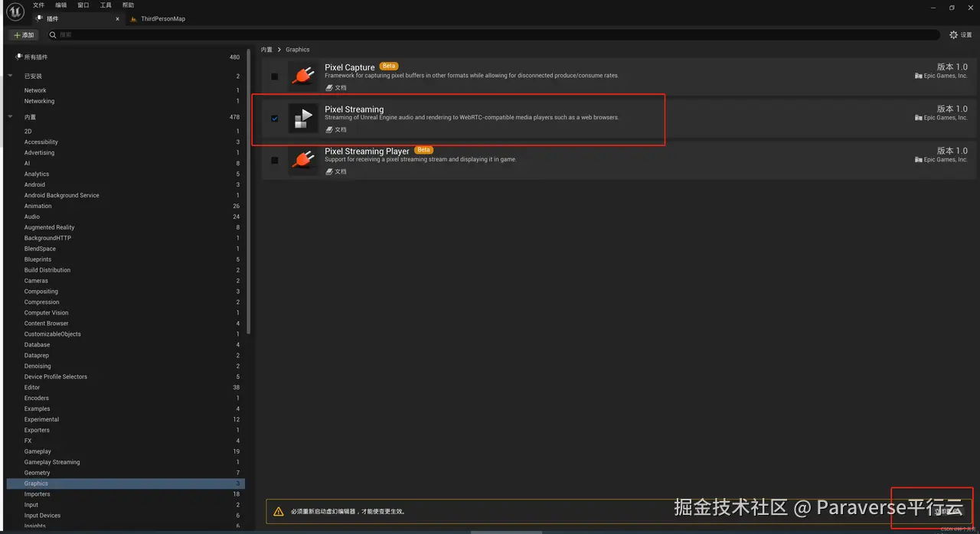Click the Epic Games folder icon for Pixel Capture

pos(918,76)
